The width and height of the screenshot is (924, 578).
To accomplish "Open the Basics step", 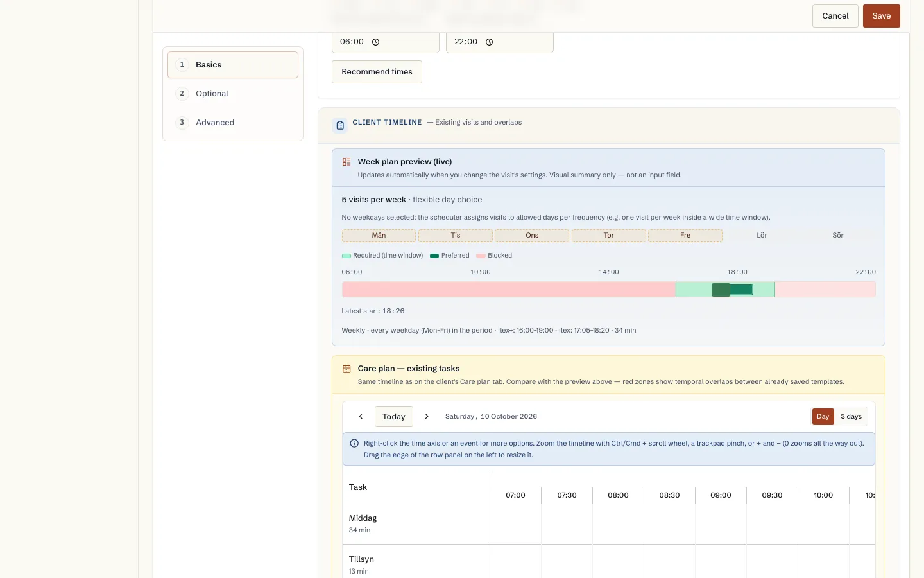I will click(x=233, y=65).
